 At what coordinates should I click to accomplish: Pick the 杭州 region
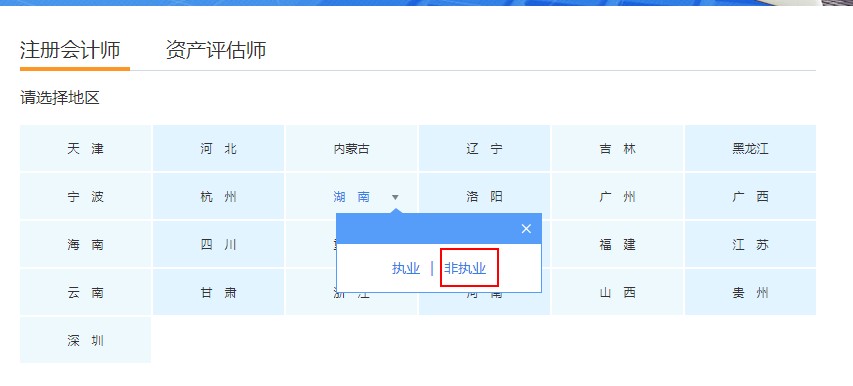[x=218, y=196]
